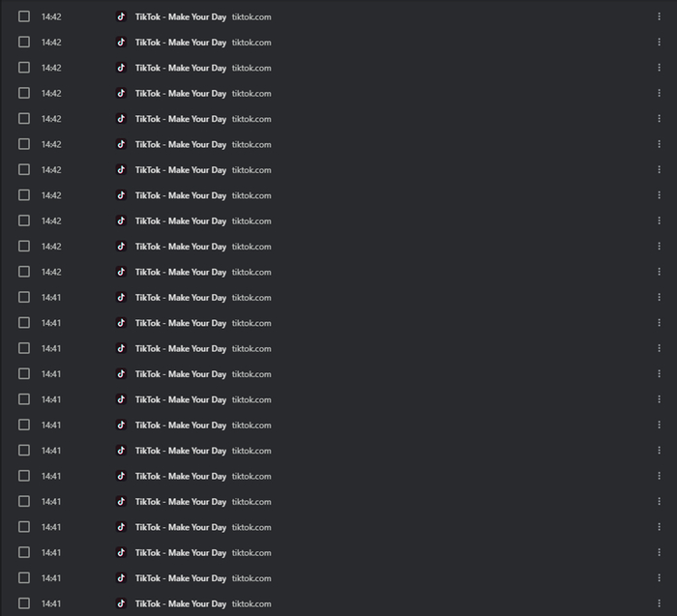Image resolution: width=677 pixels, height=616 pixels.
Task: Click the TikTok favicon on the topmost history entry
Action: click(121, 16)
